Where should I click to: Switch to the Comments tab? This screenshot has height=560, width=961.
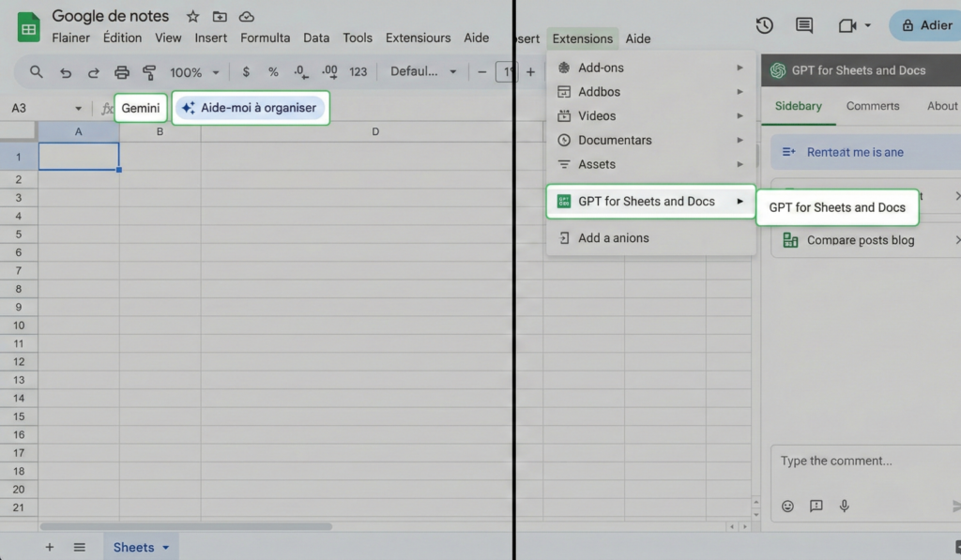pos(873,106)
